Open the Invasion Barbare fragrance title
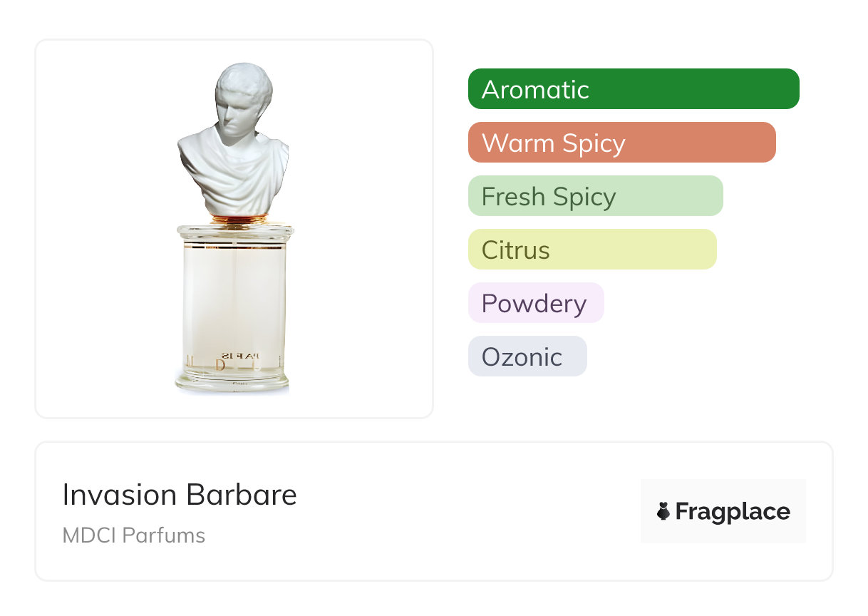The image size is (868, 616). [x=180, y=495]
